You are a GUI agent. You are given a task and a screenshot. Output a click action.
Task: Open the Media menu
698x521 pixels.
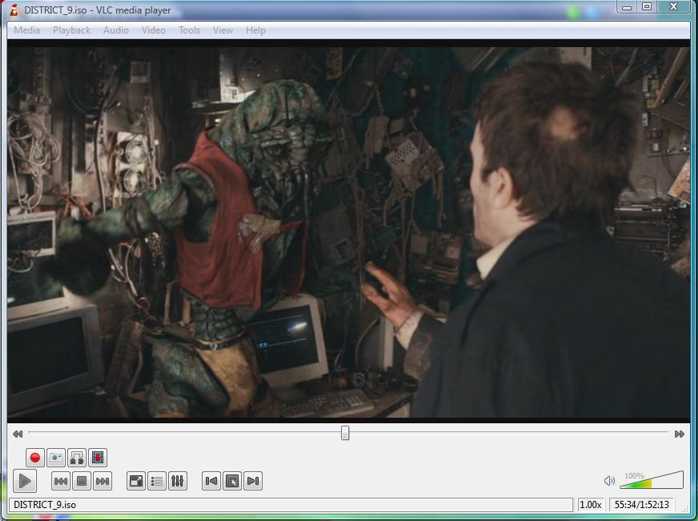(27, 30)
